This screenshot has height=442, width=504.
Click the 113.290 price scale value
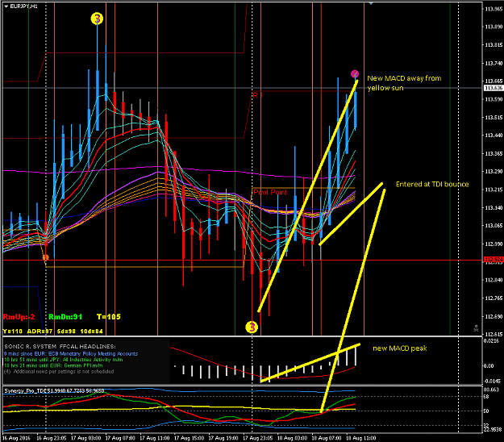[x=494, y=172]
